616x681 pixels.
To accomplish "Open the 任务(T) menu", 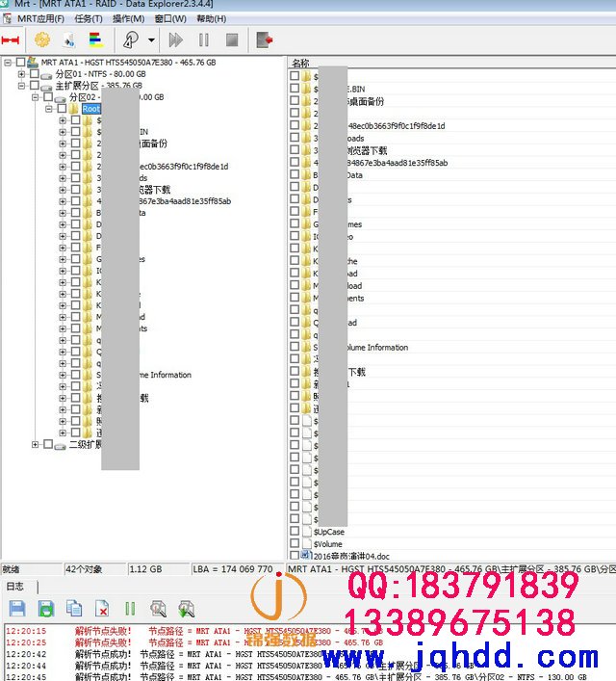I will tap(89, 18).
